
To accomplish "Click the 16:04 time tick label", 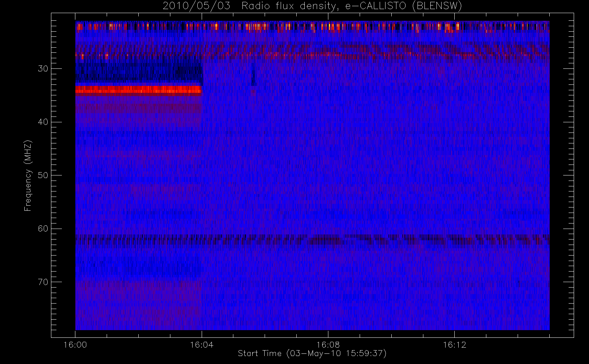I will point(202,345).
